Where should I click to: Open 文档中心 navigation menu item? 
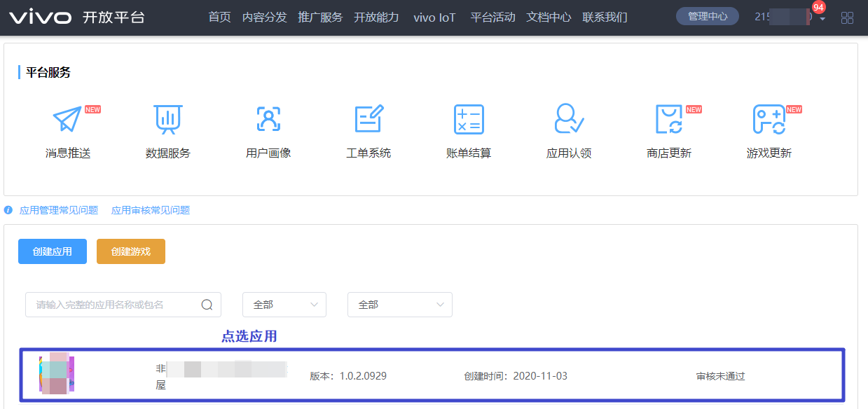[x=549, y=18]
